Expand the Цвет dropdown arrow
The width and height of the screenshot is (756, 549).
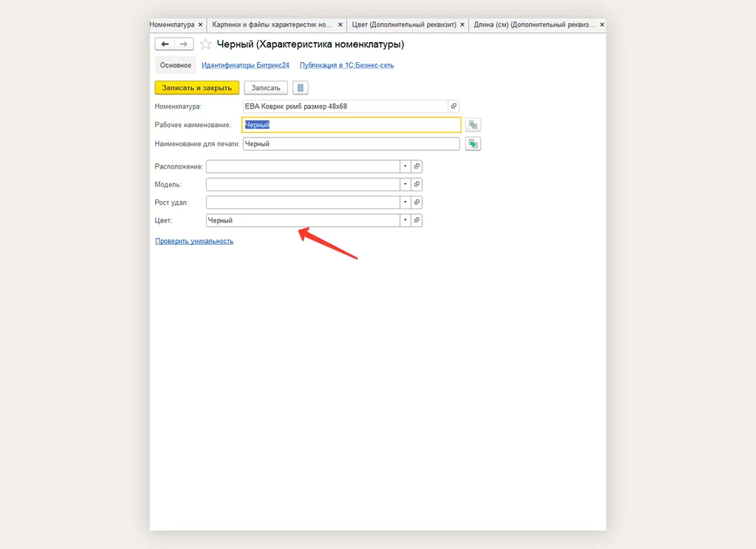405,220
